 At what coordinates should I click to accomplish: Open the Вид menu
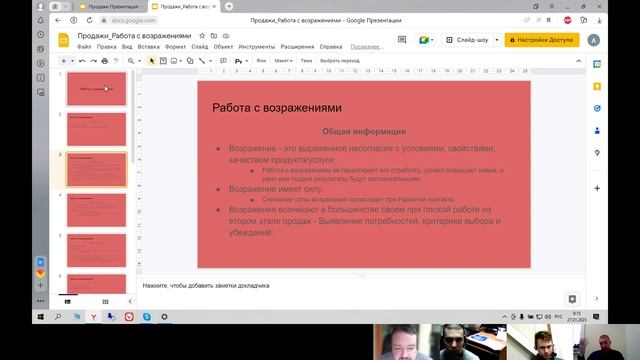pos(127,47)
